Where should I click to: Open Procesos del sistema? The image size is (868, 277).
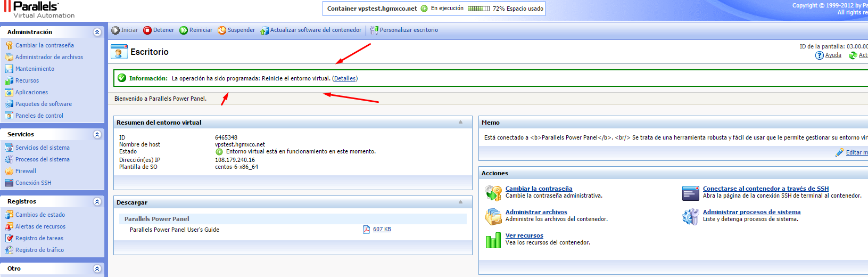(x=43, y=159)
